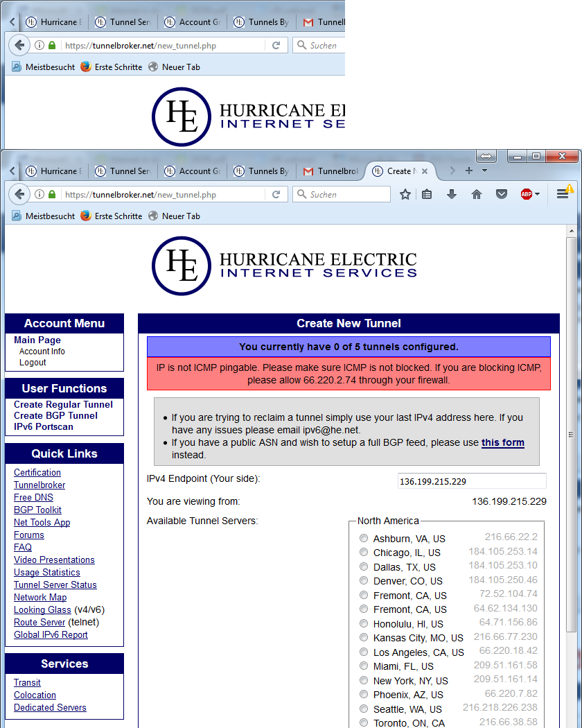Select Dallas, TX, US tunnel server
Screen dimensions: 582x728
tap(364, 566)
